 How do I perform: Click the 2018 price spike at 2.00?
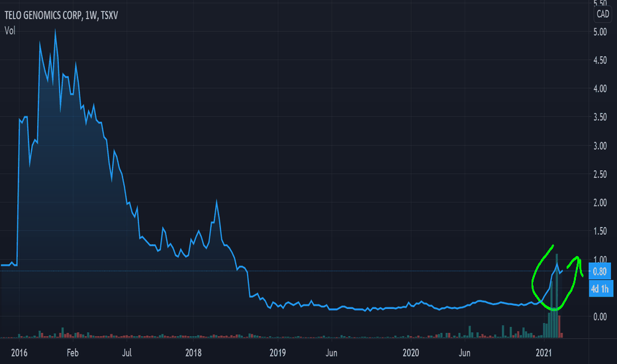click(x=216, y=201)
